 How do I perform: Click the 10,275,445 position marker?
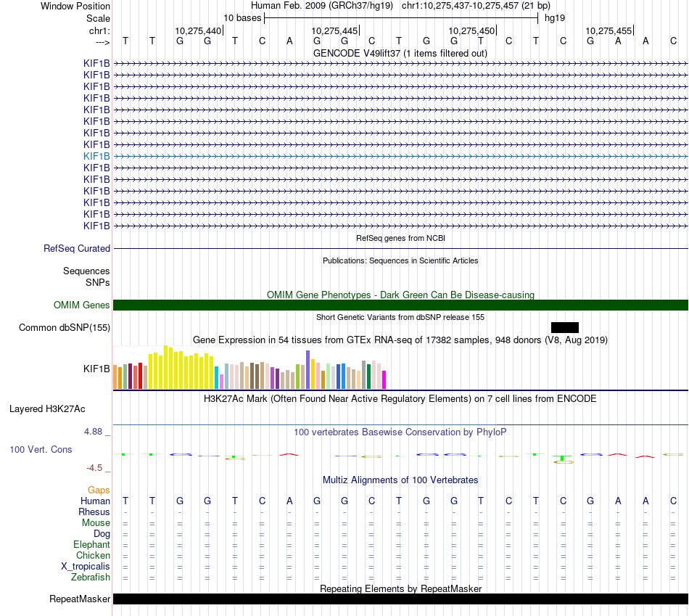(x=335, y=30)
